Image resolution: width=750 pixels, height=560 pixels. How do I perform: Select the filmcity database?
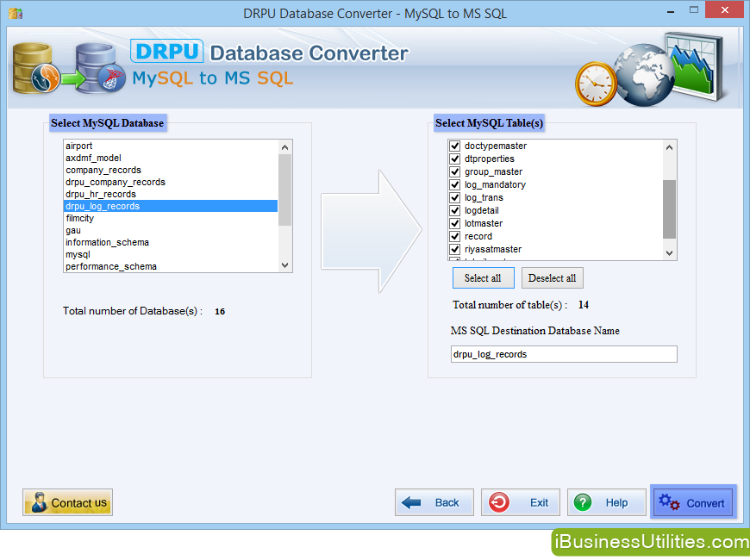[x=171, y=218]
